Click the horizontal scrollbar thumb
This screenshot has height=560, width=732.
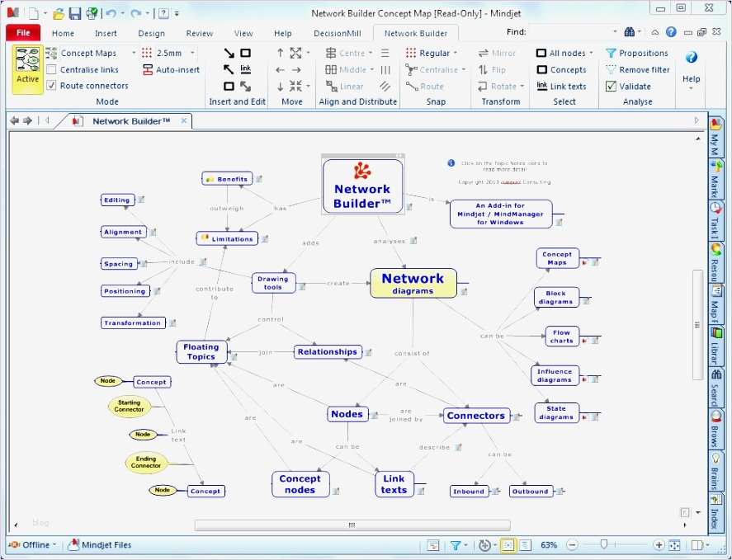click(x=352, y=525)
